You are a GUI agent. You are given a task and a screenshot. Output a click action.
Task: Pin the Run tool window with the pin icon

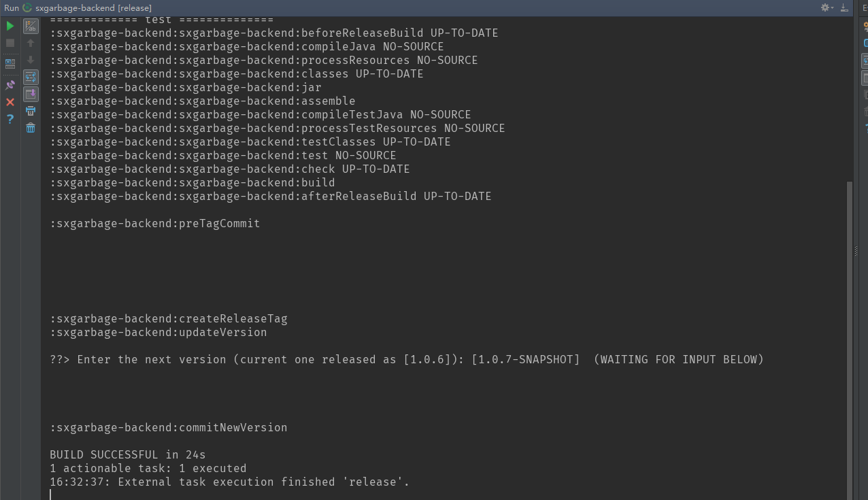[x=10, y=84]
